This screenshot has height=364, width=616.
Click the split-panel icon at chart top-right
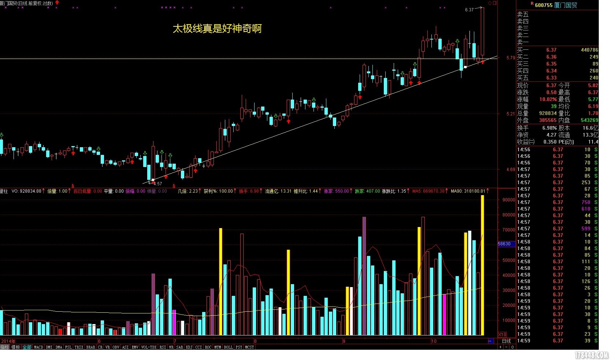click(x=495, y=3)
